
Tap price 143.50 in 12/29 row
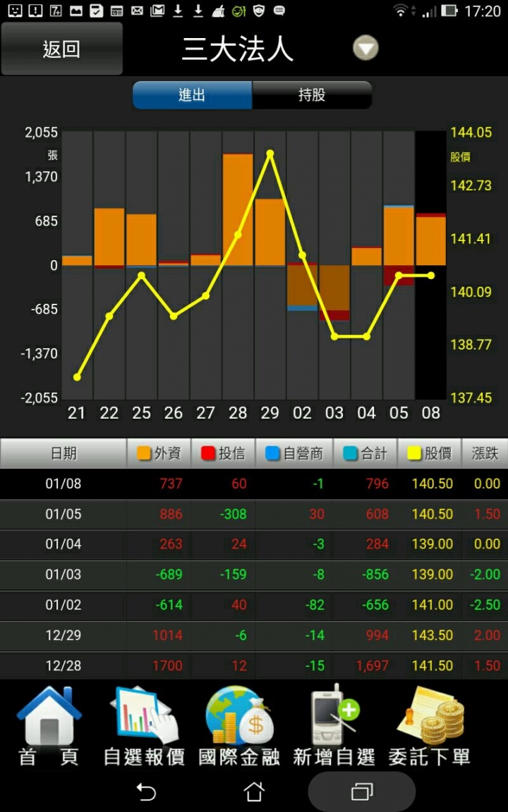(433, 635)
